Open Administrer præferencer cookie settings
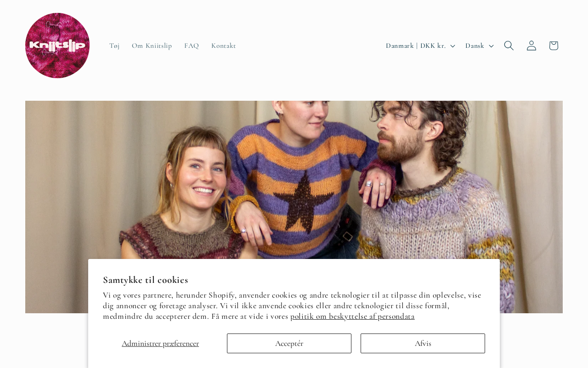This screenshot has width=588, height=368. [160, 343]
